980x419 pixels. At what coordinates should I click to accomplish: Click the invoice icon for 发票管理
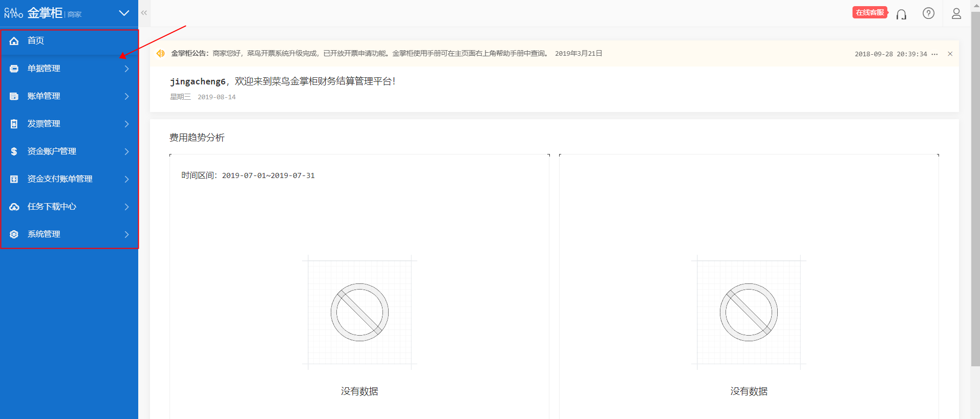[14, 124]
